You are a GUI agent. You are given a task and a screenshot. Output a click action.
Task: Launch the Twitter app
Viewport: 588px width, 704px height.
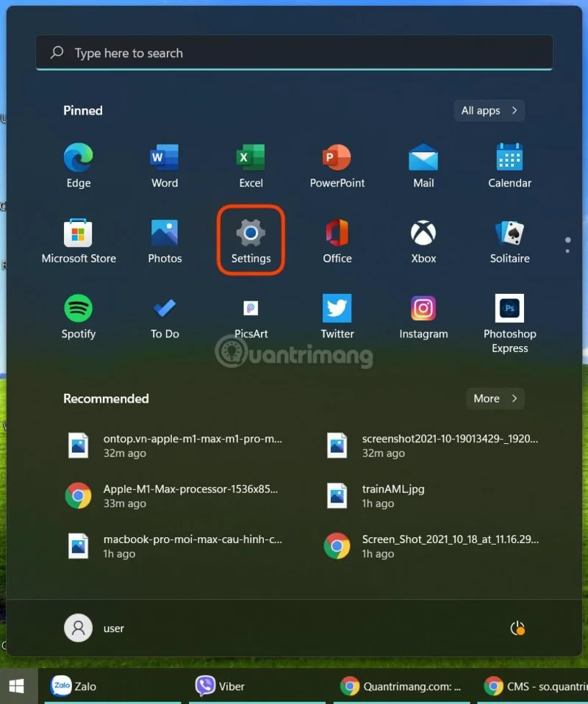point(337,317)
